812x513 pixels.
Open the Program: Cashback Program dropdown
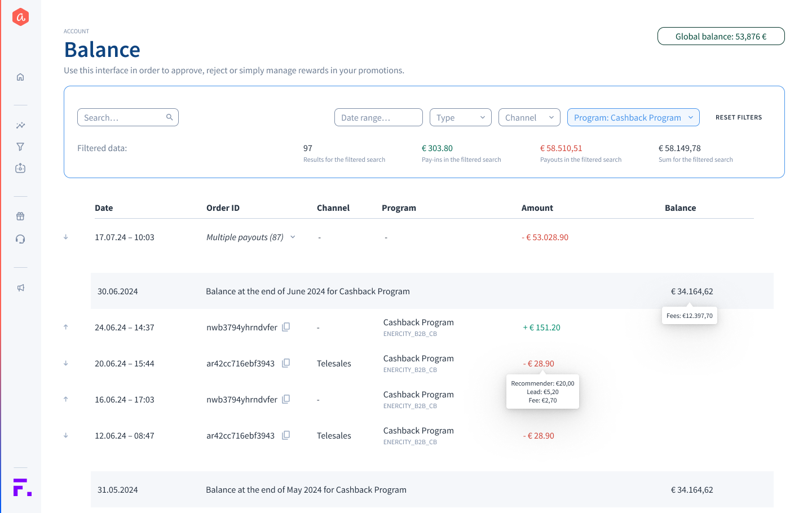633,117
